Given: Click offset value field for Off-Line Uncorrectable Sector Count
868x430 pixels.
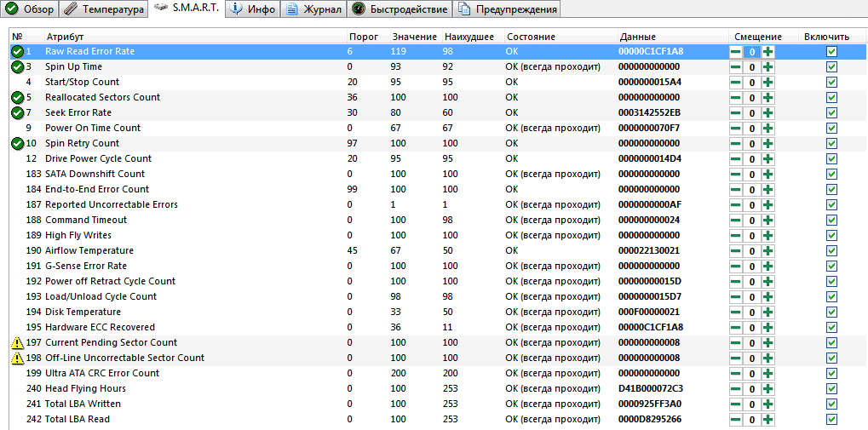Looking at the screenshot, I should (x=752, y=358).
